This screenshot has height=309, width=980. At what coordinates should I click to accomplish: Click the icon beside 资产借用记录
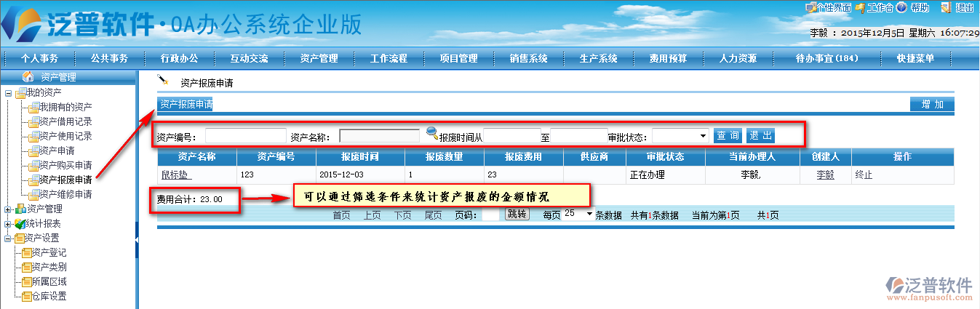pos(33,121)
